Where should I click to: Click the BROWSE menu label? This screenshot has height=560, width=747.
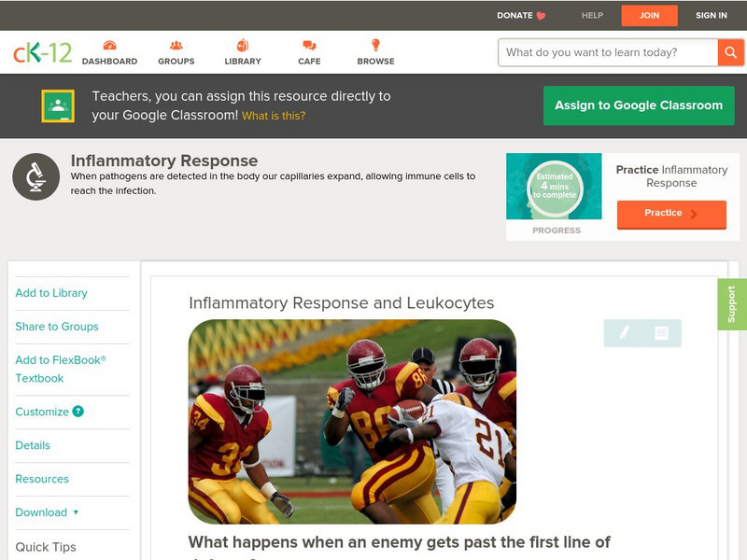[x=376, y=61]
